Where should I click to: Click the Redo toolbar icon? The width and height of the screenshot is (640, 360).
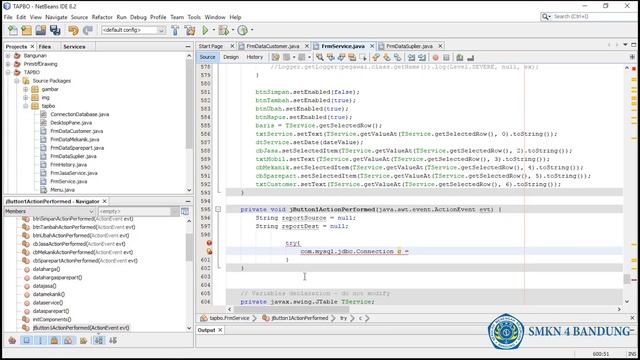(87, 30)
